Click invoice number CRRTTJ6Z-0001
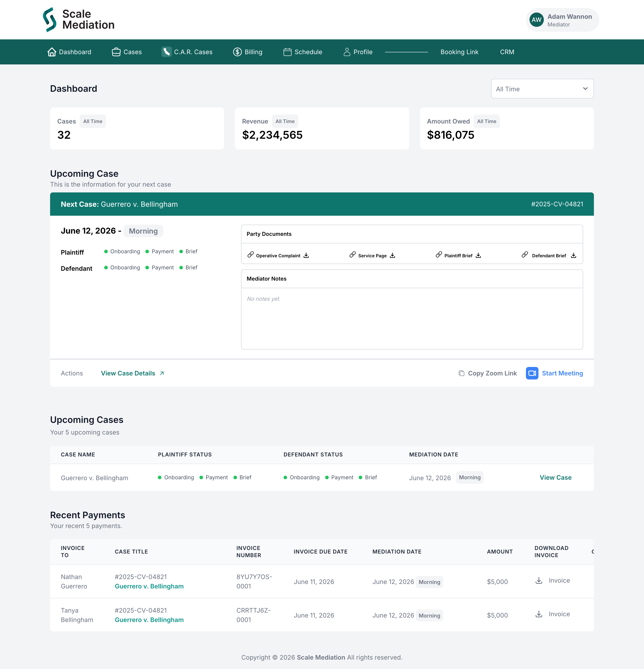644x669 pixels. 253,615
